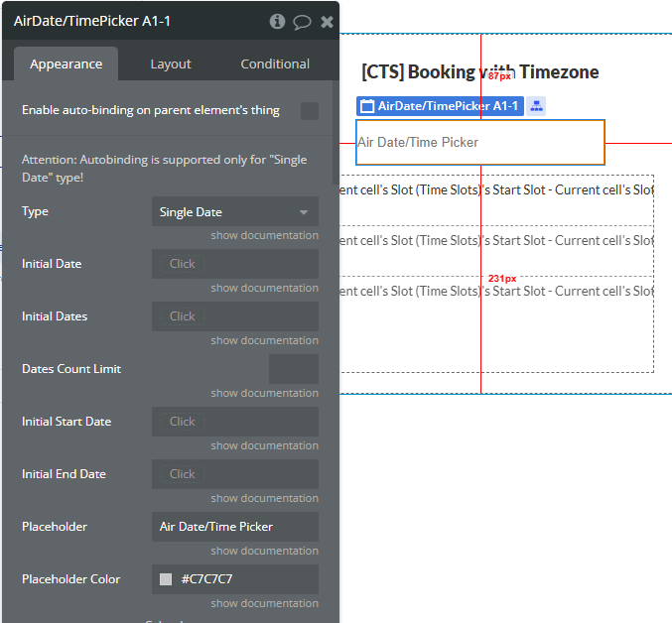This screenshot has height=623, width=672.
Task: Switch to the Layout tab
Action: (x=171, y=63)
